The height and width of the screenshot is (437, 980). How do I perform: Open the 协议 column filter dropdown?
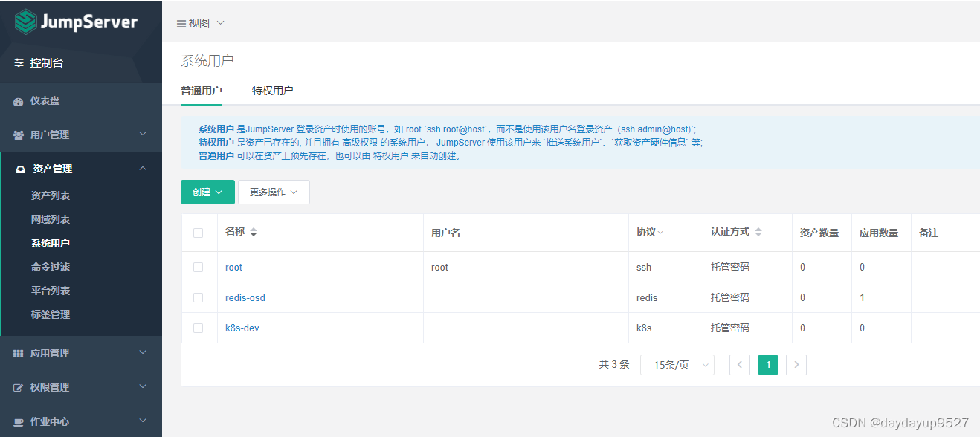(660, 233)
